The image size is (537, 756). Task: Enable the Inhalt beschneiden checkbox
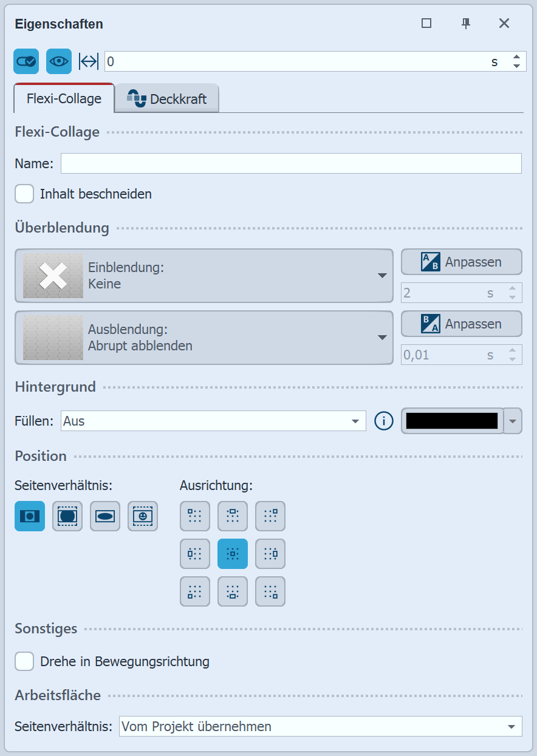coord(24,194)
